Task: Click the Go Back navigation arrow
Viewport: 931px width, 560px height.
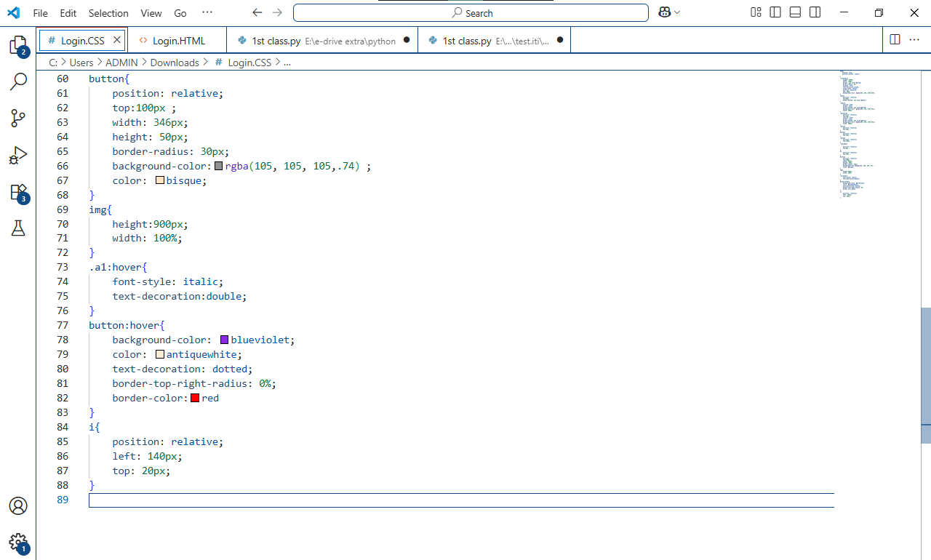Action: tap(256, 12)
